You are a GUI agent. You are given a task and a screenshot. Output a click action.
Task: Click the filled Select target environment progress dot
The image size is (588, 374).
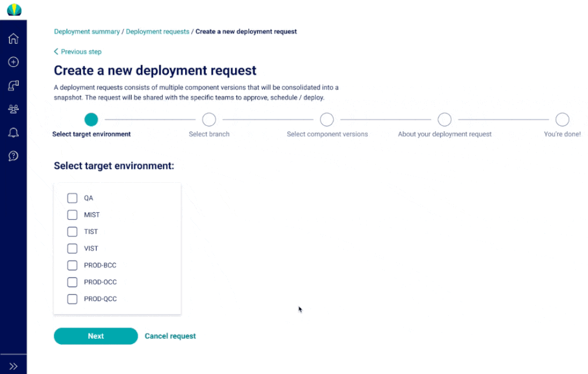91,119
